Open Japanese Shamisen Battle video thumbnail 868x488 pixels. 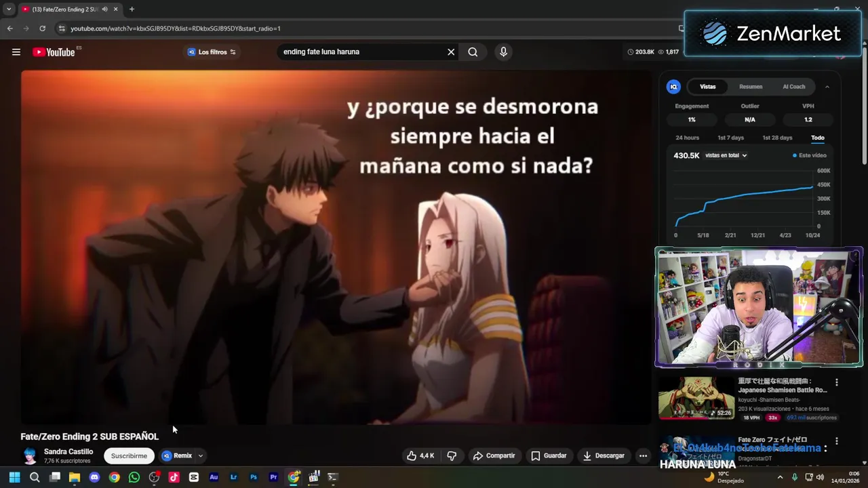click(x=696, y=399)
